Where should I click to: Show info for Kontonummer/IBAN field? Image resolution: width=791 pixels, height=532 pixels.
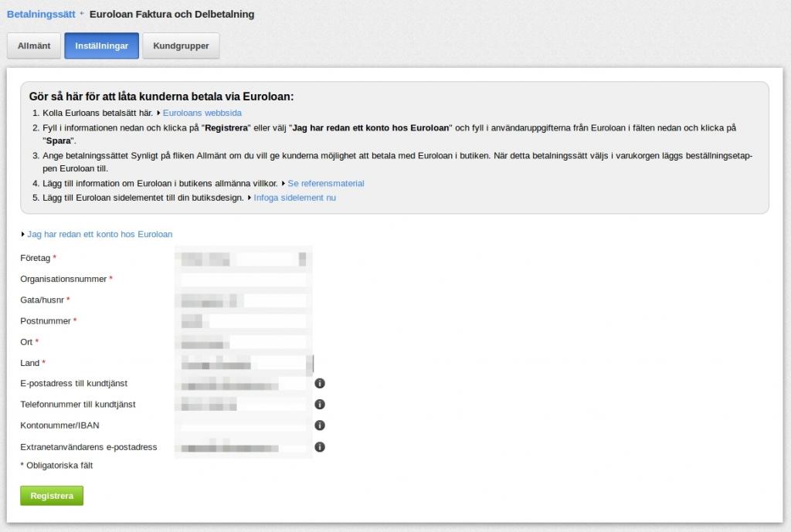(319, 425)
